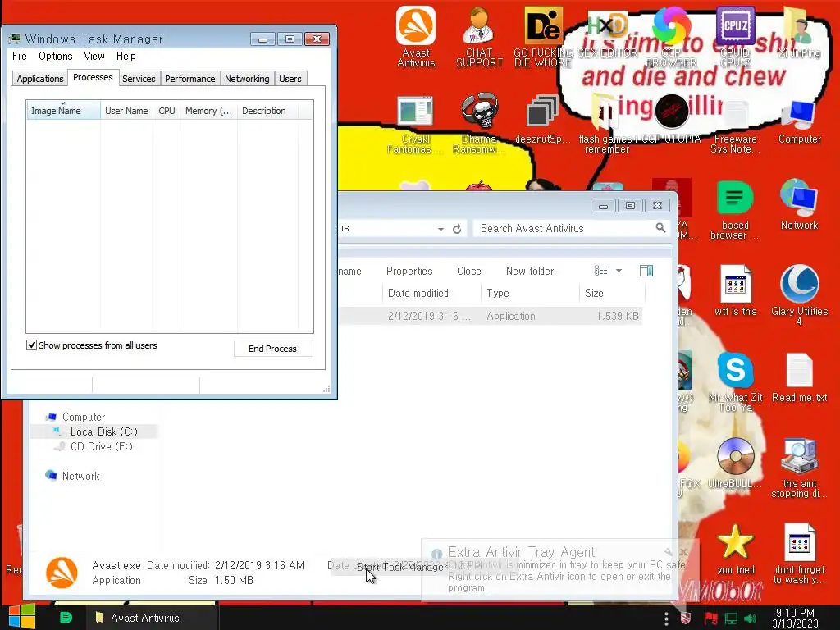Image resolution: width=840 pixels, height=630 pixels.
Task: Open Dharma Ransomware desktop icon
Action: point(479,123)
